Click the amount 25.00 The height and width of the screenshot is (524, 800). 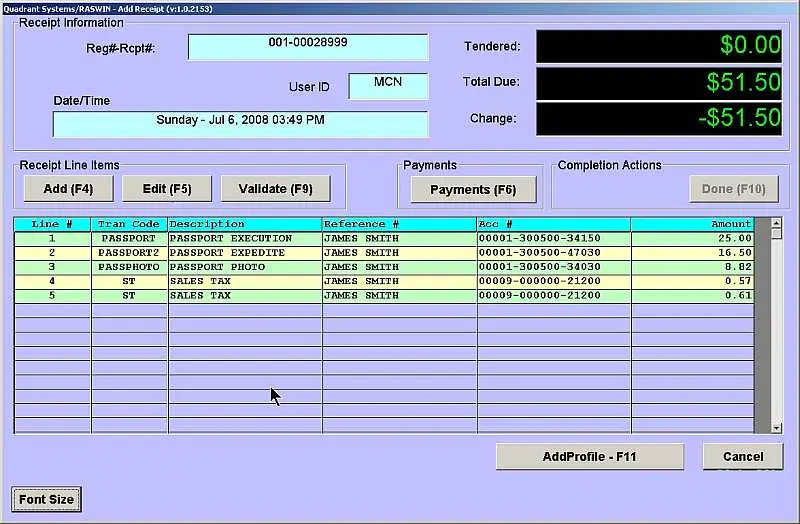692,239
